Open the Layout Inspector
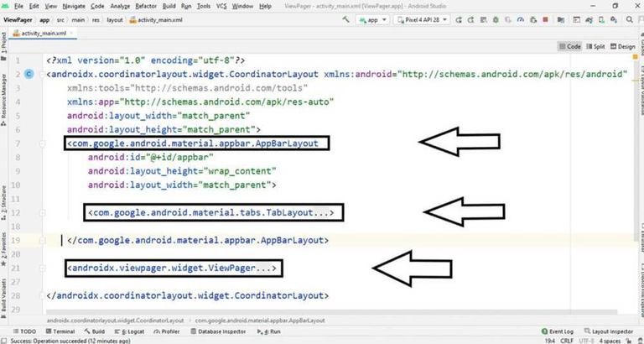The height and width of the screenshot is (344, 644). click(609, 331)
